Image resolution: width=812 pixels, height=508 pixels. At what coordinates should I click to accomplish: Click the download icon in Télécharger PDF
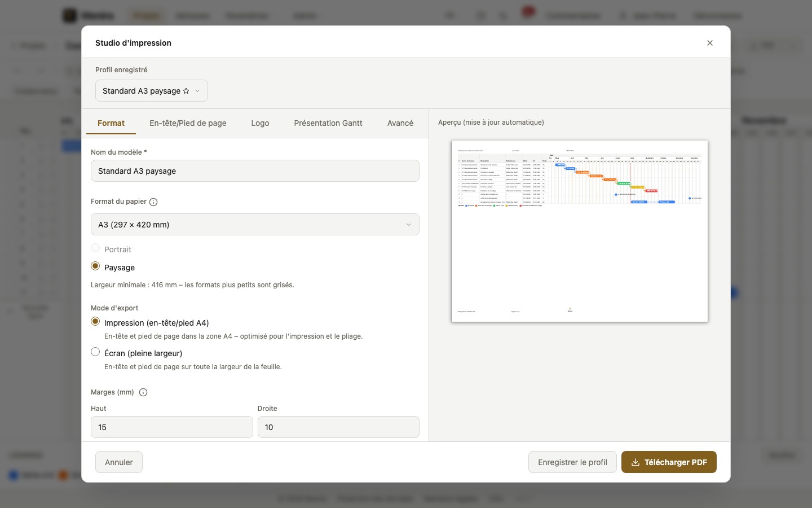click(636, 462)
